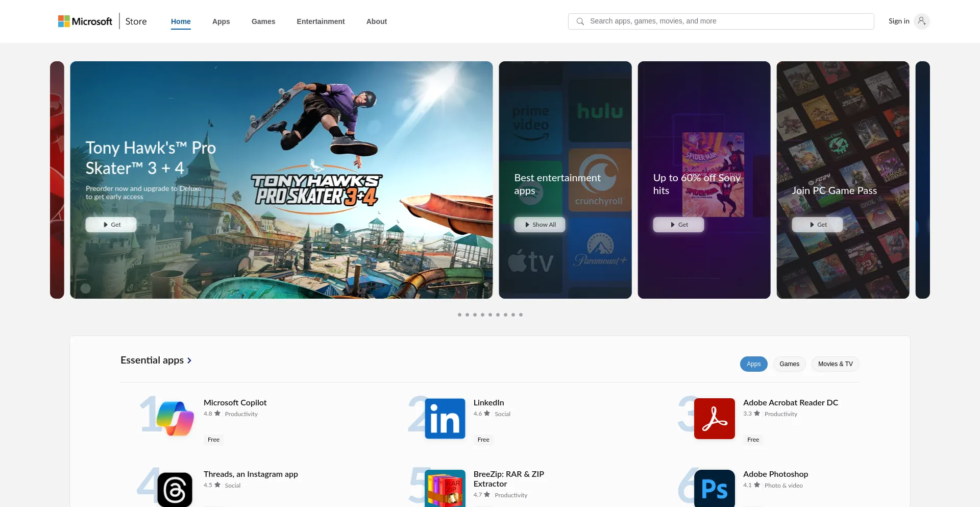Click Productivity category under BreeZip

[511, 495]
